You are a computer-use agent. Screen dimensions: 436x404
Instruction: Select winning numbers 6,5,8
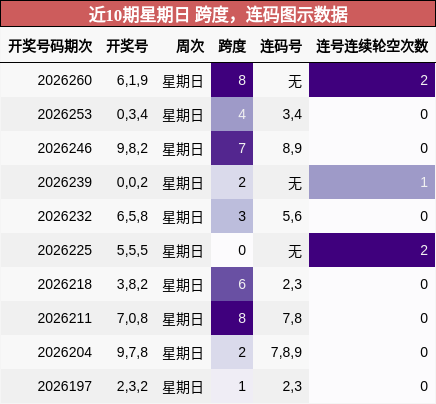132,216
